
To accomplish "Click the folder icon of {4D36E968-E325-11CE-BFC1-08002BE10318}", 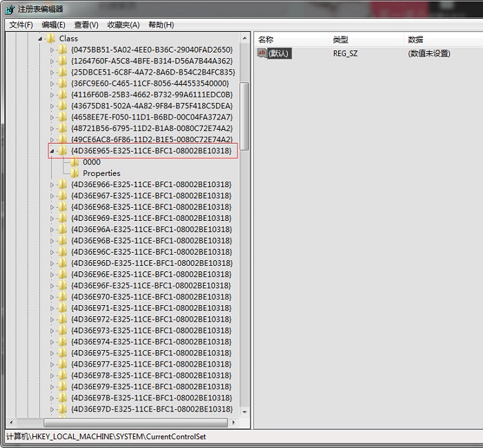I will (x=63, y=207).
